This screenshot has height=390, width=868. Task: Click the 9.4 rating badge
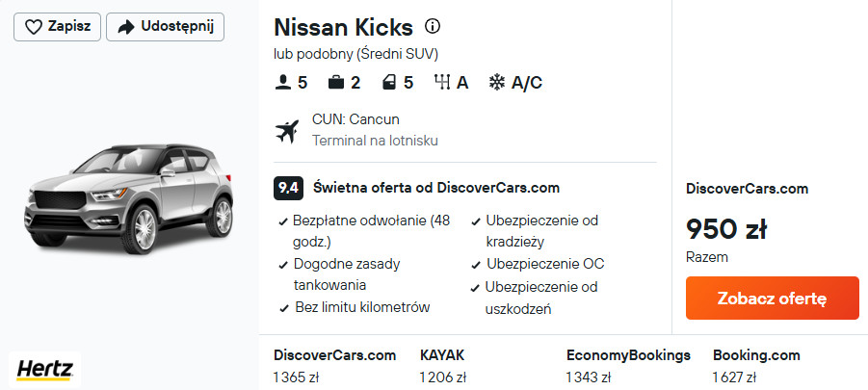click(288, 188)
